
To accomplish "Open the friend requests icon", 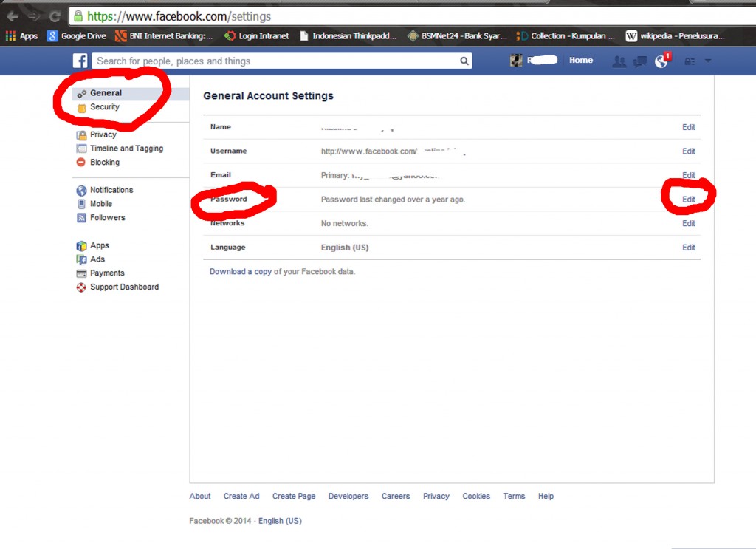I will [619, 61].
